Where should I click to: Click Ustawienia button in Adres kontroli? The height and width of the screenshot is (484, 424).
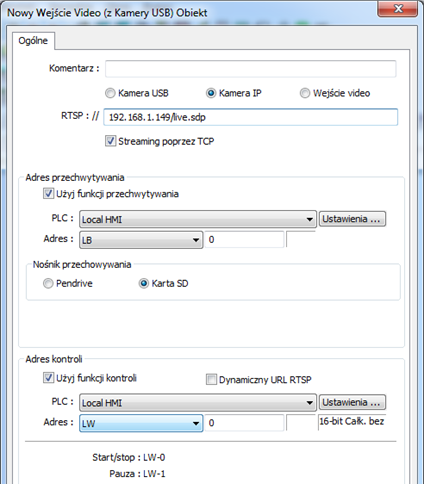pos(352,402)
